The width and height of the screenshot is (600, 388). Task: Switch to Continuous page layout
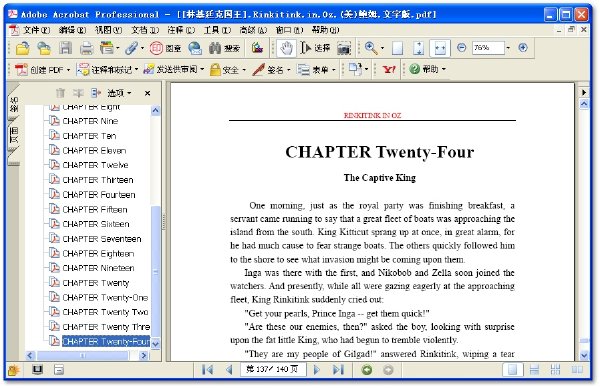[x=534, y=370]
